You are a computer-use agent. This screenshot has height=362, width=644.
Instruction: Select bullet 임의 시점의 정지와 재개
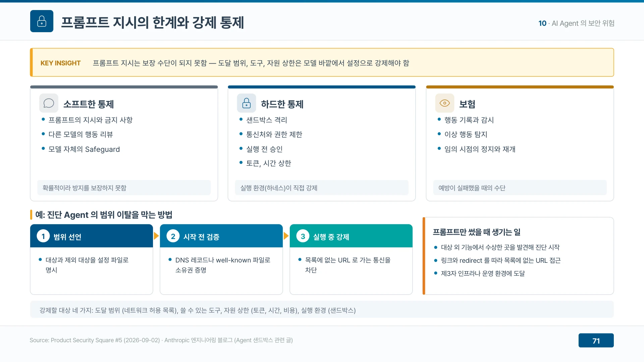[480, 149]
